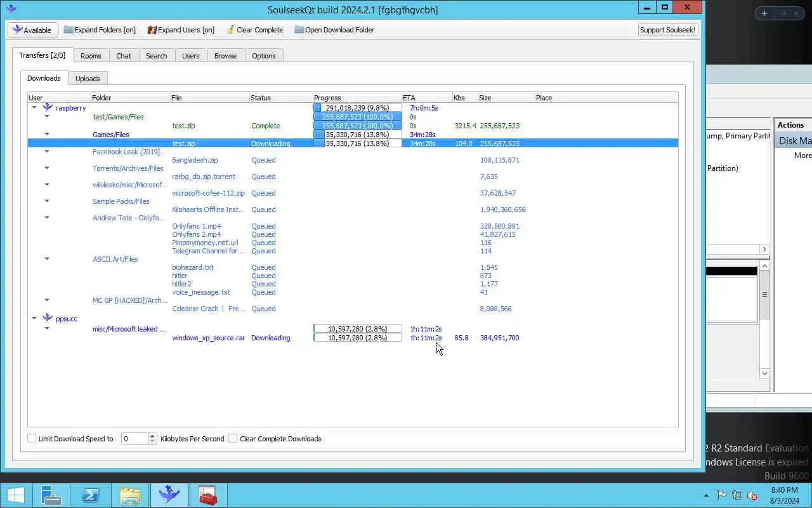Viewport: 812px width, 508px height.
Task: Sort by the Size column header
Action: point(506,98)
